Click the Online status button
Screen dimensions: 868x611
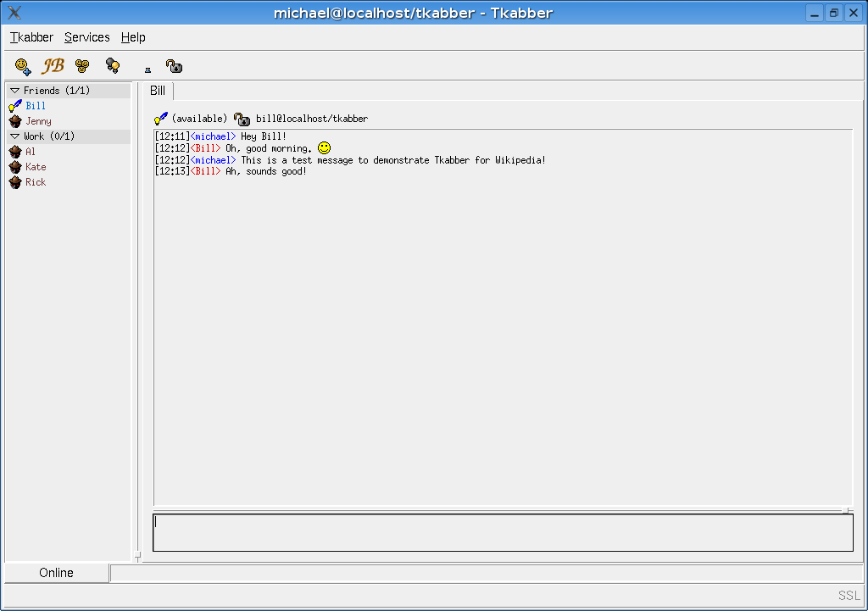pyautogui.click(x=57, y=573)
